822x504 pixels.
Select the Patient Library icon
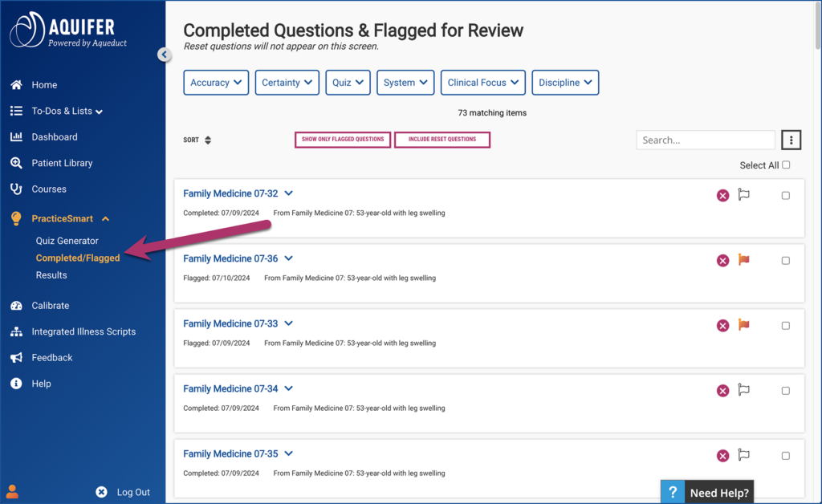(18, 163)
